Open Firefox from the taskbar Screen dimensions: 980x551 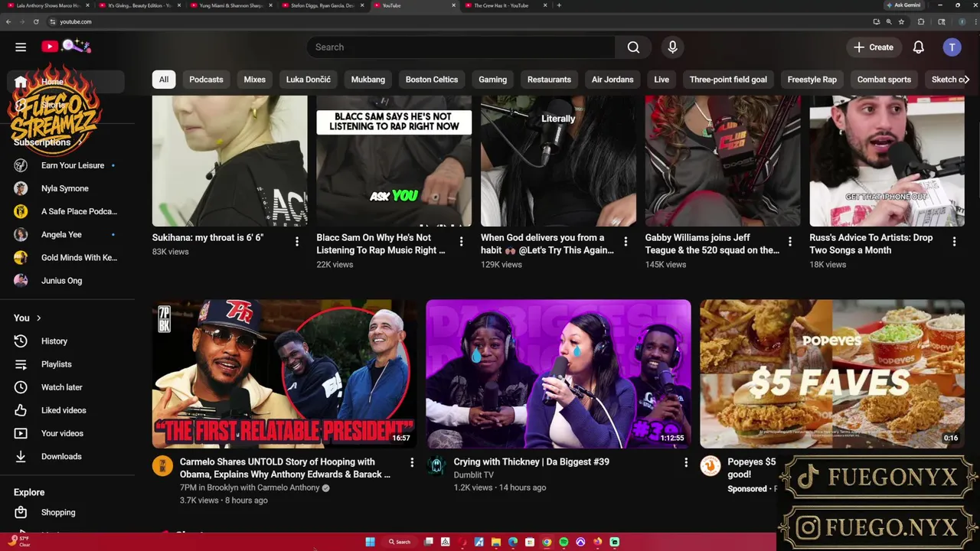click(597, 542)
